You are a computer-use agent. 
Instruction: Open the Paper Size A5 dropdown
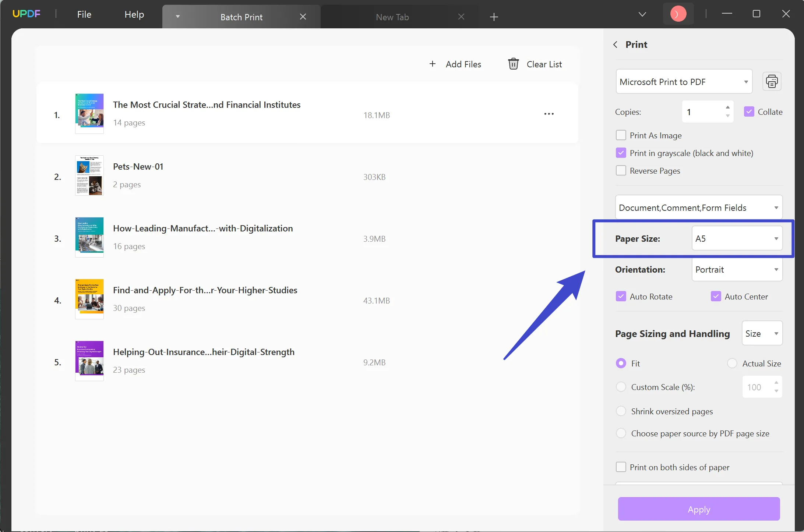[x=737, y=239]
